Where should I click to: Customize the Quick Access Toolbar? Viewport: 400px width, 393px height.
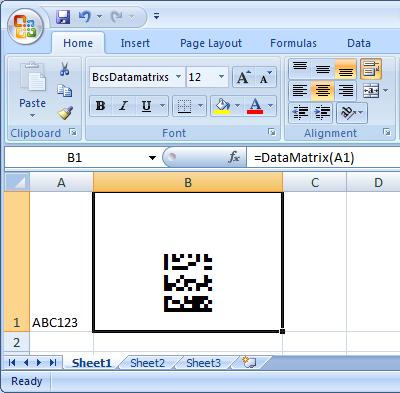click(156, 16)
